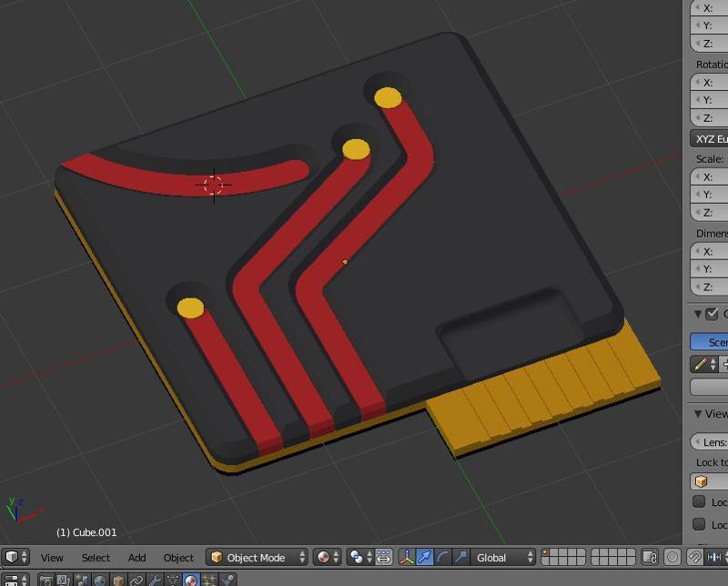Image resolution: width=728 pixels, height=586 pixels.
Task: Open the Modifiers wrench properties tab
Action: (155, 581)
